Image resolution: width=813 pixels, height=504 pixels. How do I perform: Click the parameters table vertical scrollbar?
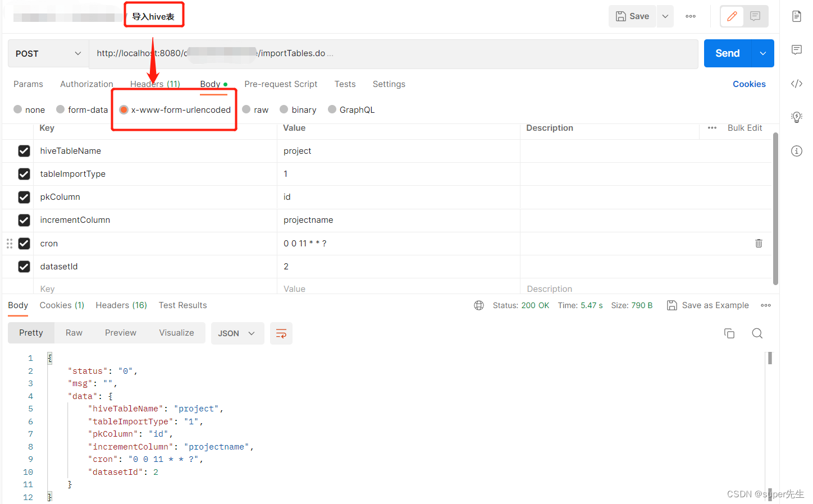click(775, 209)
